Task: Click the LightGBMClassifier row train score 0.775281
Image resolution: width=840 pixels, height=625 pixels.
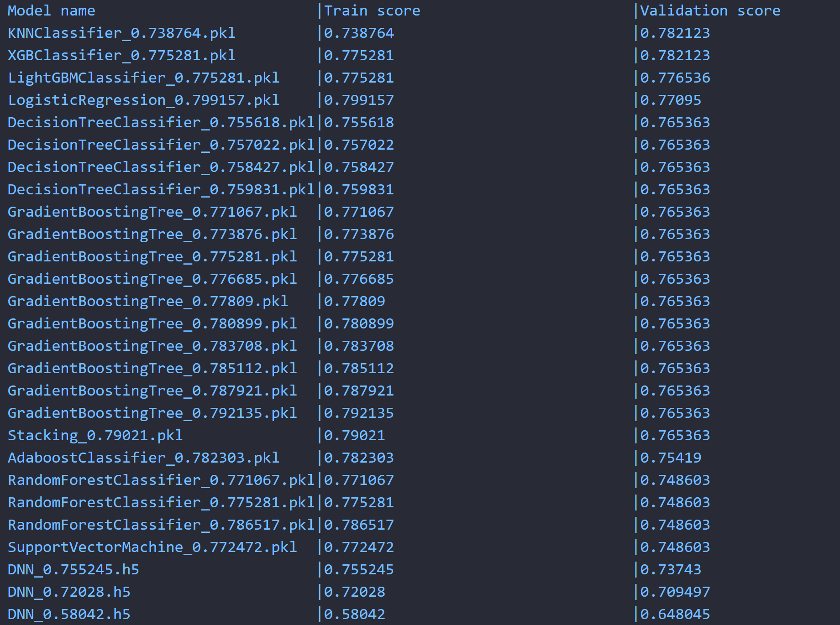Action: (x=359, y=78)
